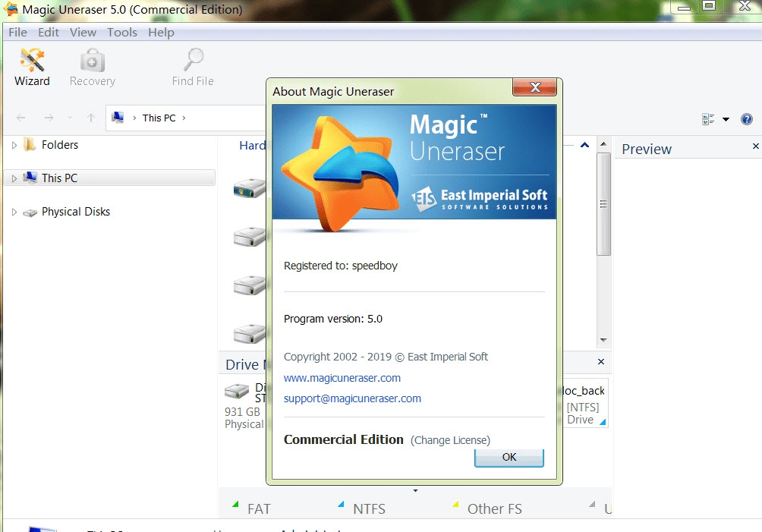Expand the Folders tree node
The height and width of the screenshot is (532, 762).
pos(14,145)
